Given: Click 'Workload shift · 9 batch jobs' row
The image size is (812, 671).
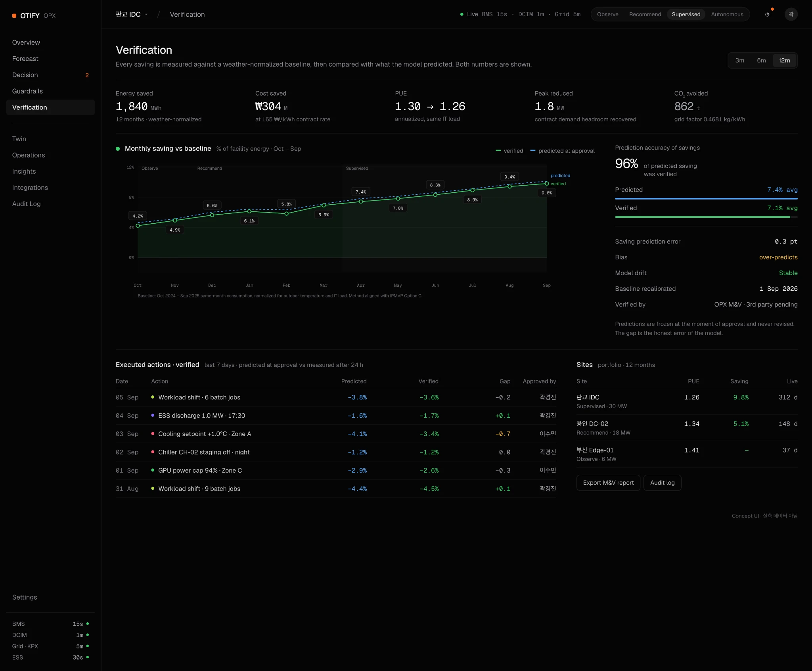Looking at the screenshot, I should [336, 489].
